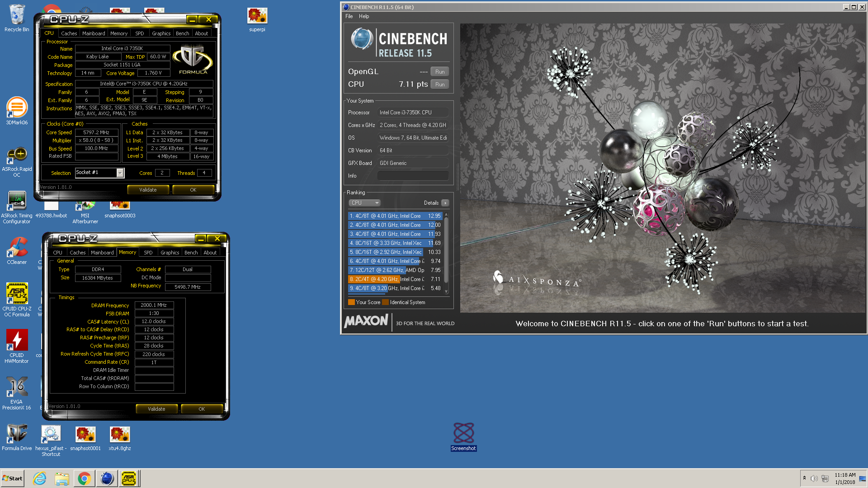
Task: Open Bench tab in bottom CPU-Z window
Action: [191, 253]
